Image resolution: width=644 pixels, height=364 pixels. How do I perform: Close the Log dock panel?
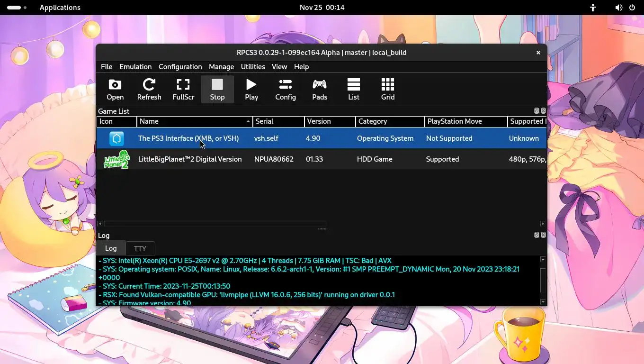[543, 235]
